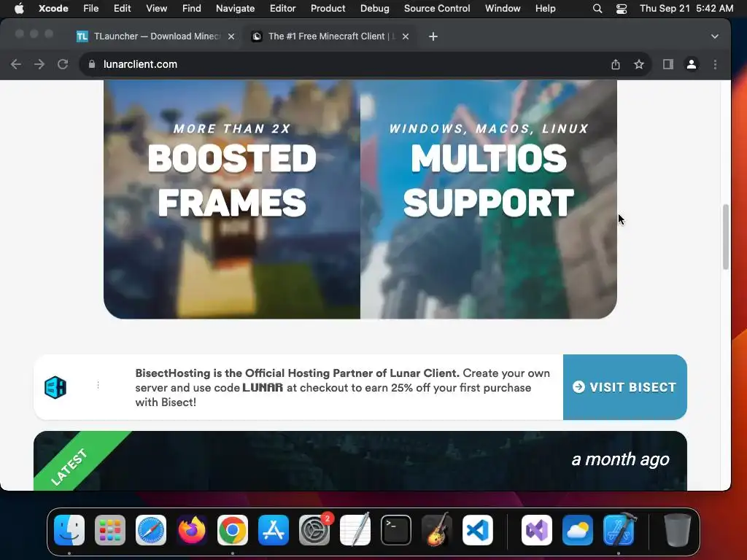Open the View menu

point(156,9)
